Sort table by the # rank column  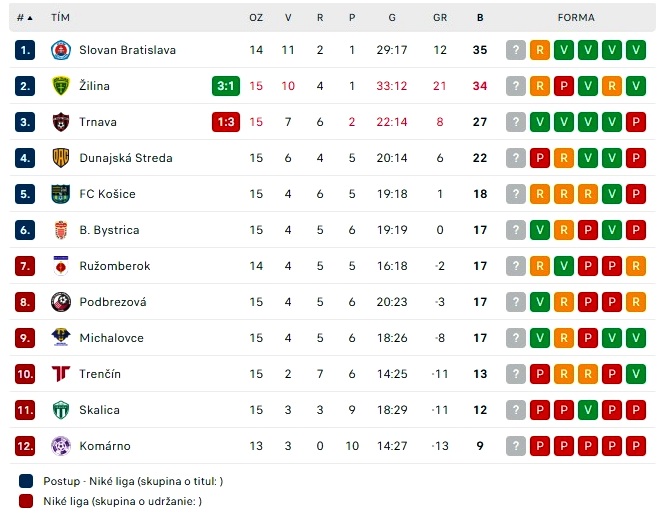(25, 18)
